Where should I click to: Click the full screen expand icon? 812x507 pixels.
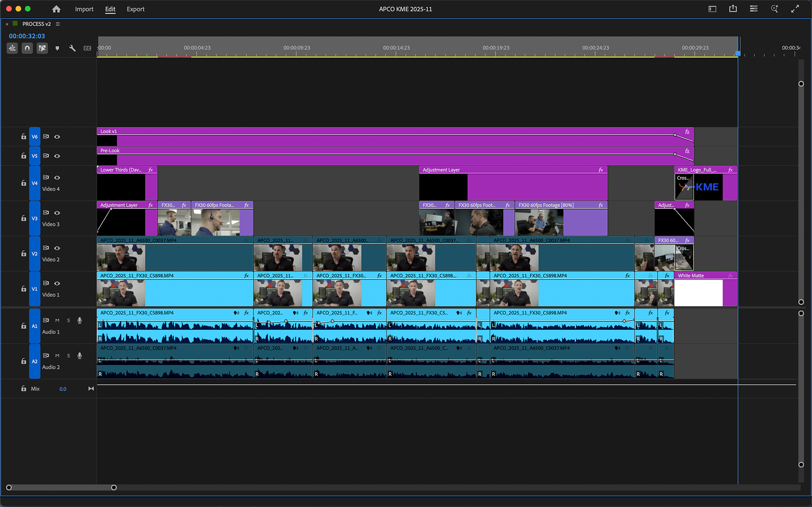(796, 8)
